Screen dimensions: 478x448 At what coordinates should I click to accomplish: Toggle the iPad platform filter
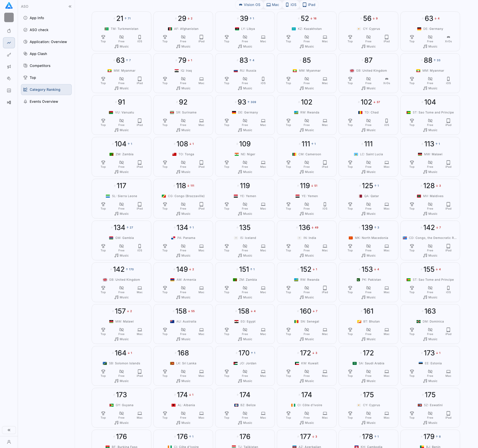click(x=309, y=5)
